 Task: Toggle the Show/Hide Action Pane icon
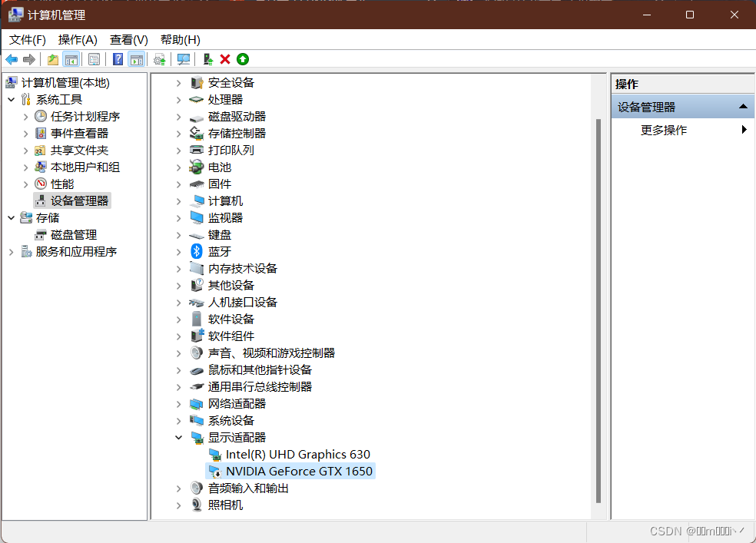click(x=137, y=60)
